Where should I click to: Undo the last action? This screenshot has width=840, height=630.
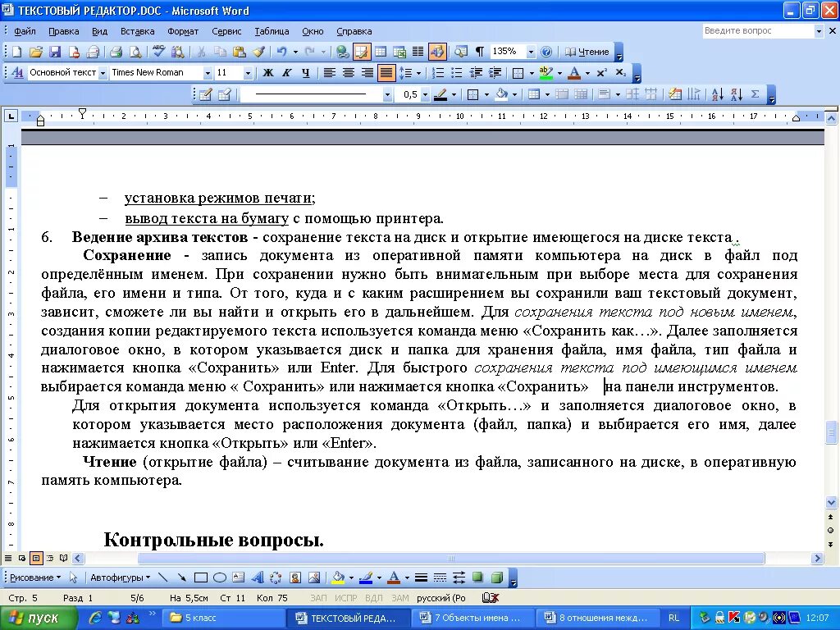coord(282,52)
